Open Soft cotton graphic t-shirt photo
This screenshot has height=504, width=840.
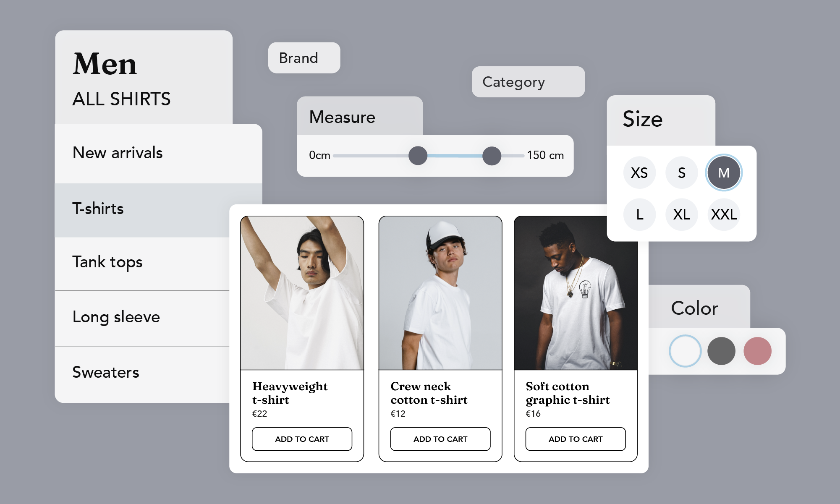[x=575, y=293]
